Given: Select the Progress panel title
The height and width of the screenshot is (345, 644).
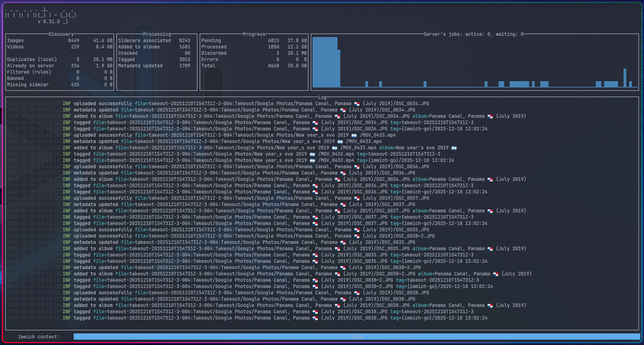Looking at the screenshot, I should pos(254,34).
